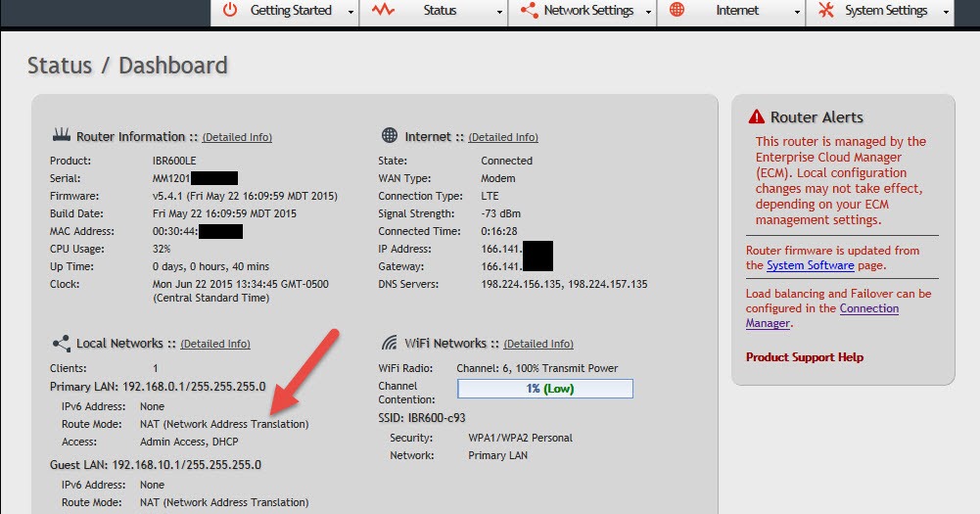Click CPU Usage value 32%
Screen dimensions: 980x514
[x=162, y=249]
